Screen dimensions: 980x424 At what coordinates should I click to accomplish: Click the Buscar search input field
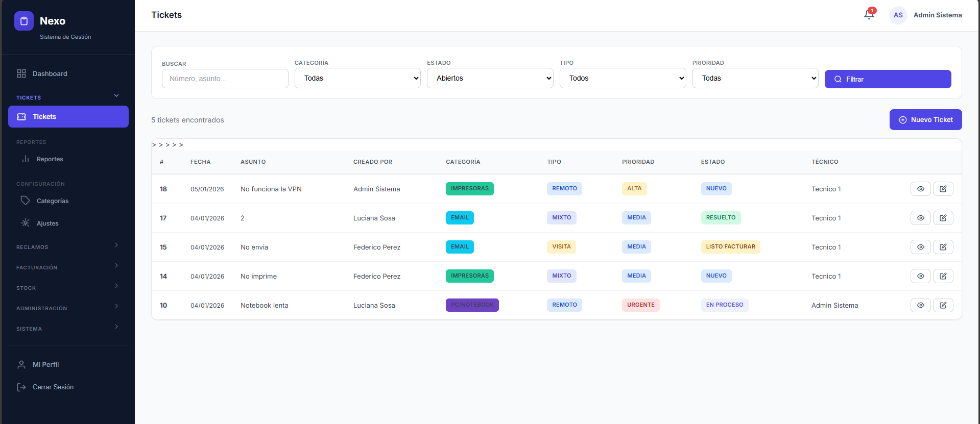click(x=225, y=79)
